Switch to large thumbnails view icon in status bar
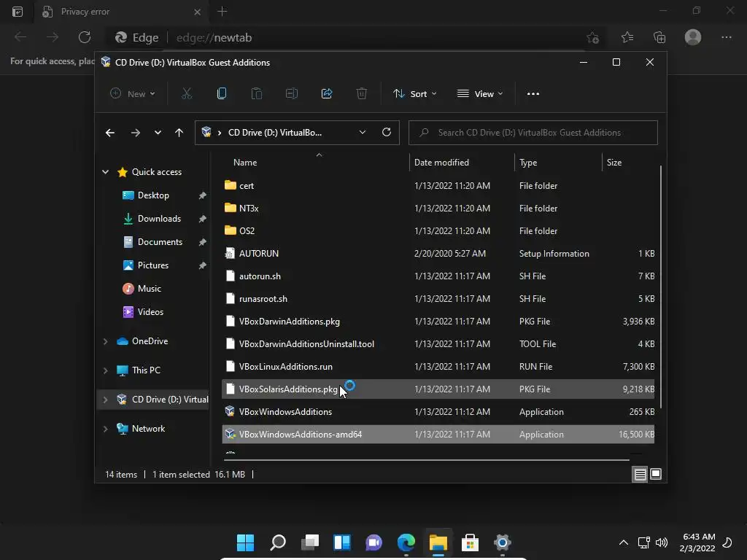The image size is (747, 560). coord(656,474)
